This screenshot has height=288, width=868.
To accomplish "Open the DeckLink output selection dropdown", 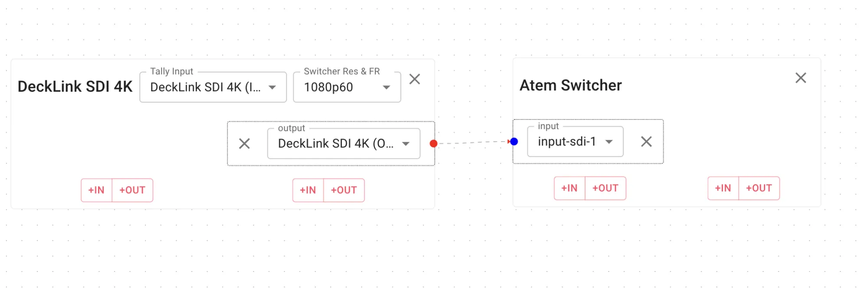I will [344, 143].
